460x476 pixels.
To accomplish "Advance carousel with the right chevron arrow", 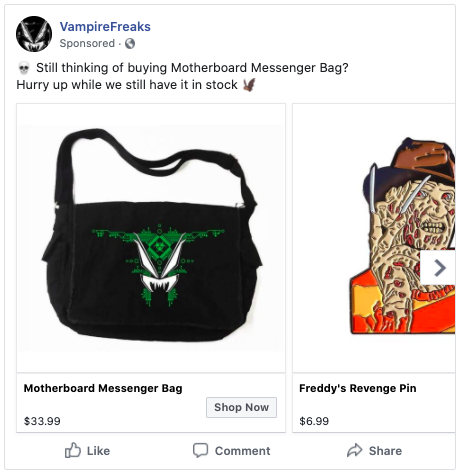I will 439,268.
